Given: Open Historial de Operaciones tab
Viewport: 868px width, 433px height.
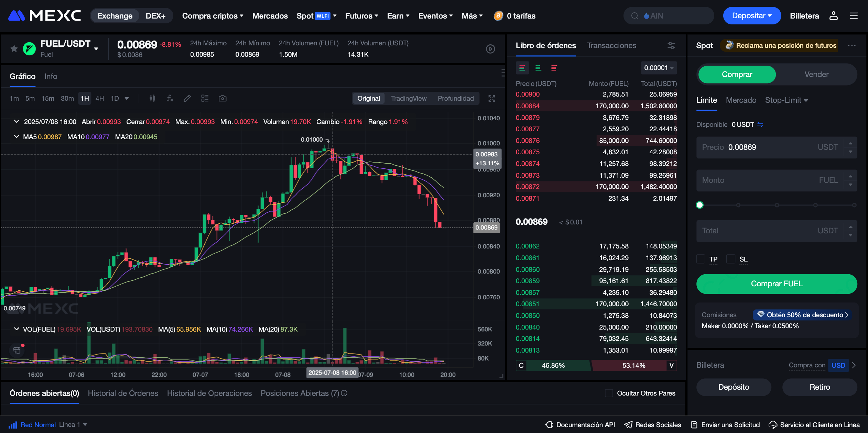Looking at the screenshot, I should (209, 393).
